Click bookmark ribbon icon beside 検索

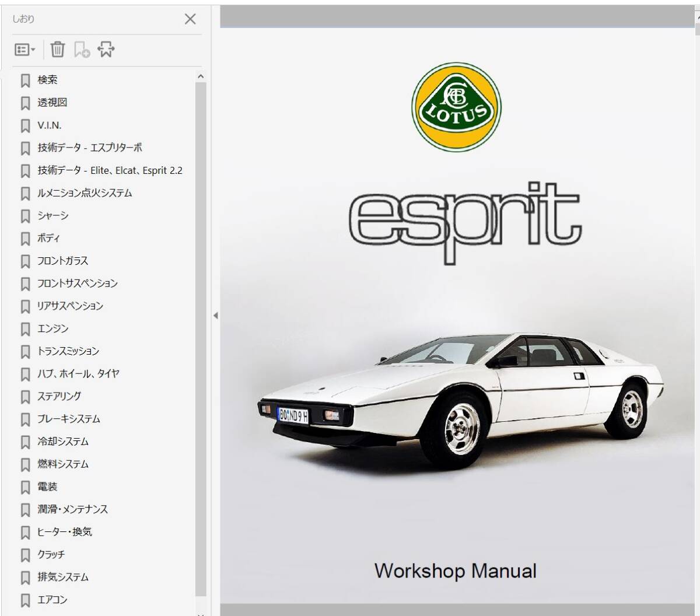[25, 80]
